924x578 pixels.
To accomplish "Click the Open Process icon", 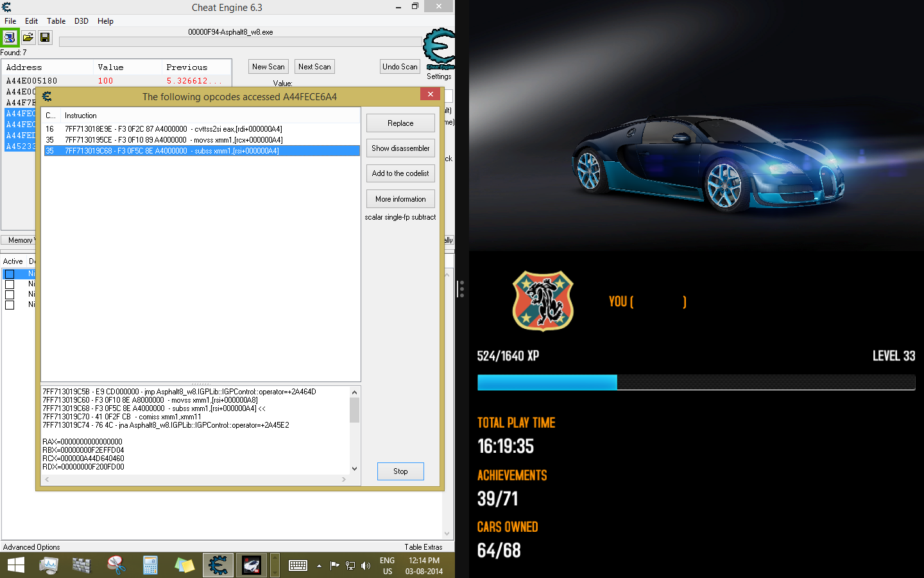I will click(x=10, y=37).
